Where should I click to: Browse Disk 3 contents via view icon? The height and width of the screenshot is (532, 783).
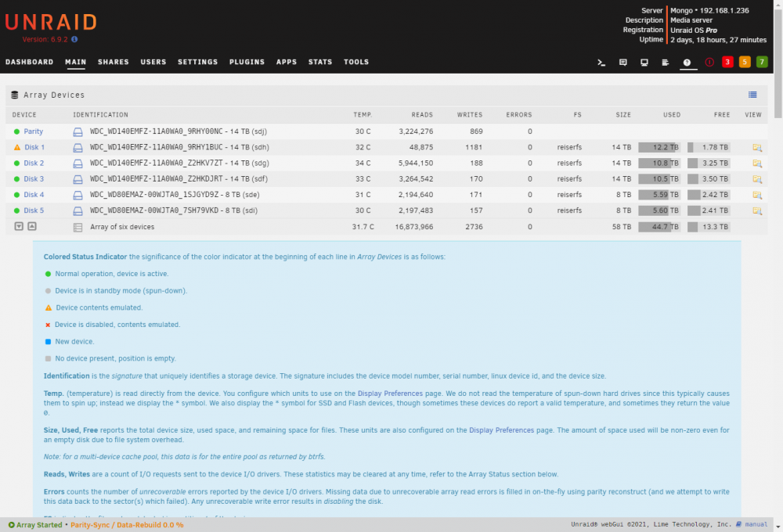click(757, 179)
